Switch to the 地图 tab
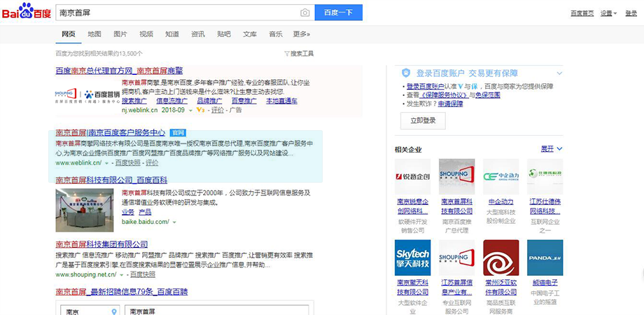This screenshot has height=315, width=644. tap(94, 34)
